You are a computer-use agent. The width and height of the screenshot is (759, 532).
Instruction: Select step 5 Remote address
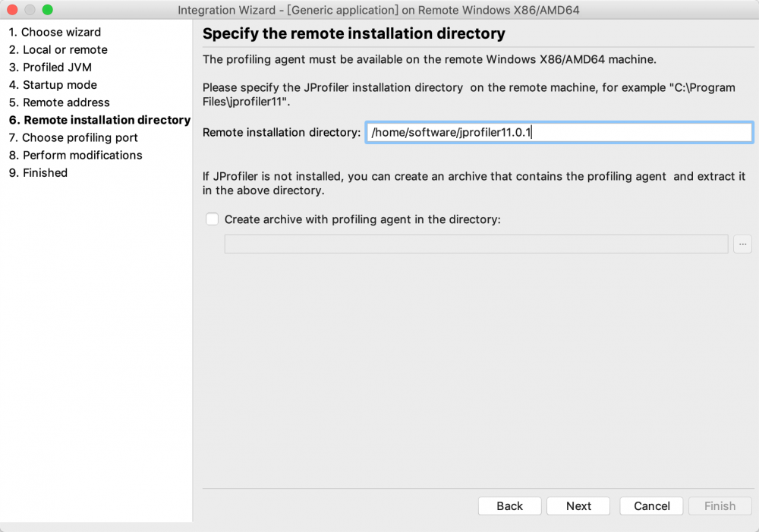click(59, 102)
